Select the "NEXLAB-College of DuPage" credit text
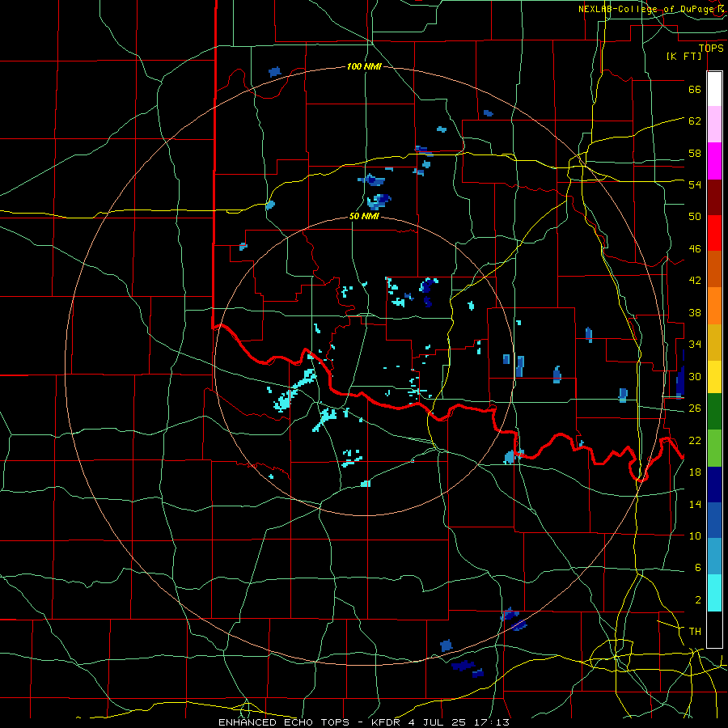This screenshot has height=728, width=728. 647,9
